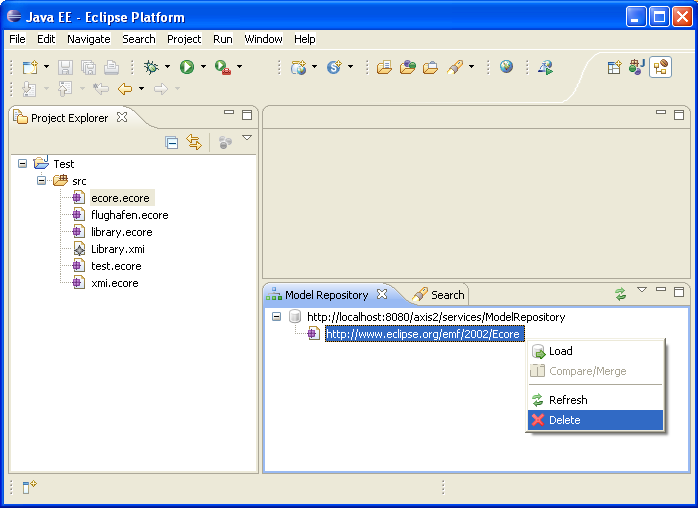This screenshot has height=508, width=698.
Task: Maximize the Project Explorer panel
Action: click(x=247, y=115)
